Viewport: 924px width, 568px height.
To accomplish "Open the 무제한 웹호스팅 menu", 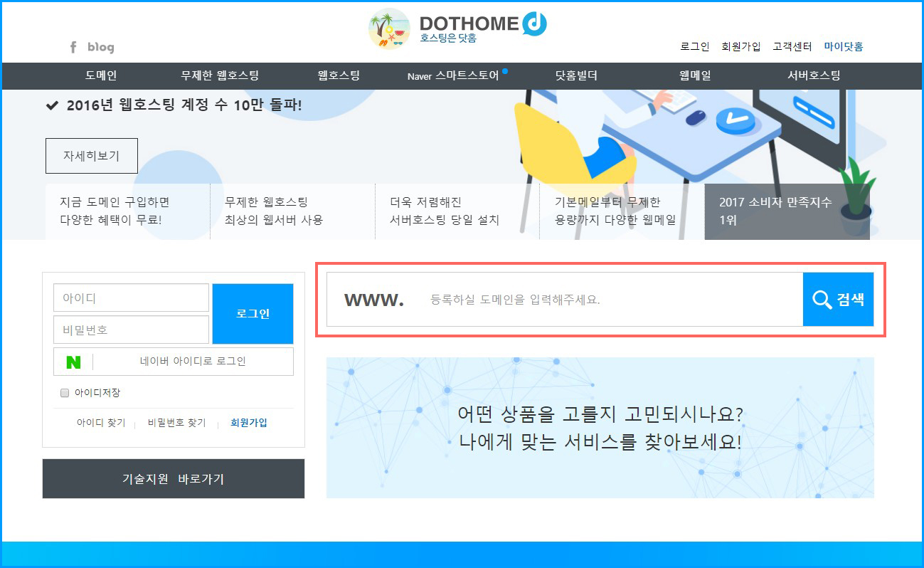I will click(220, 75).
